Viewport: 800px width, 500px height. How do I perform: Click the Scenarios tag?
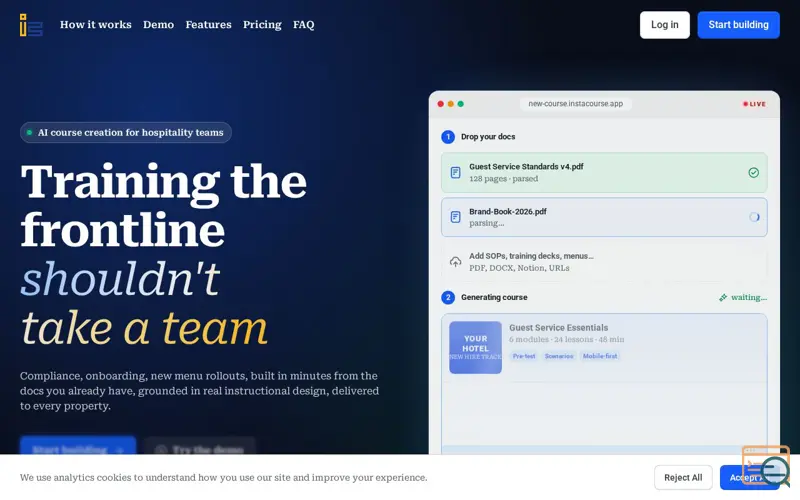(x=559, y=356)
